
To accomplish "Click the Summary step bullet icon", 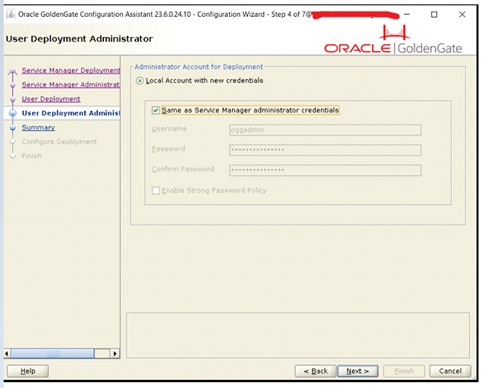I will [x=13, y=128].
